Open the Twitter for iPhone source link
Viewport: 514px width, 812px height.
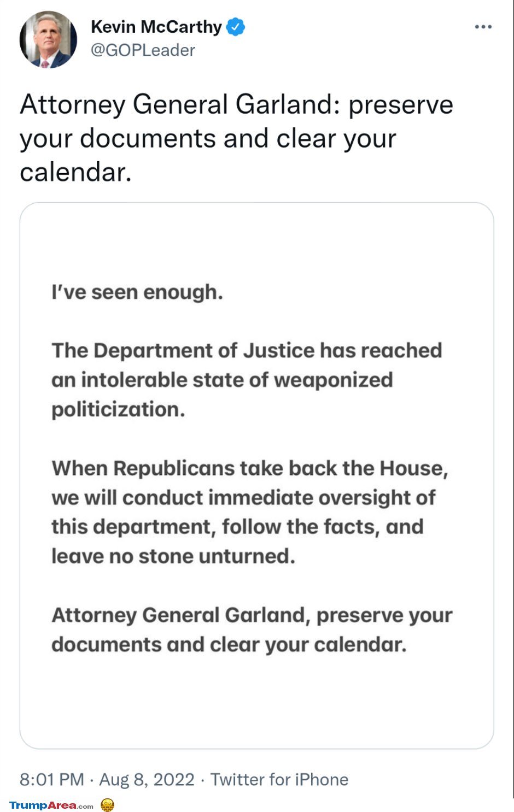point(279,779)
